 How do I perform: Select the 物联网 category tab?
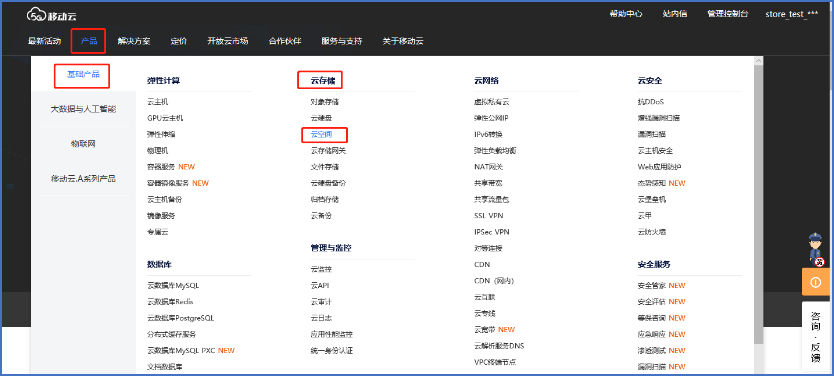coord(84,144)
